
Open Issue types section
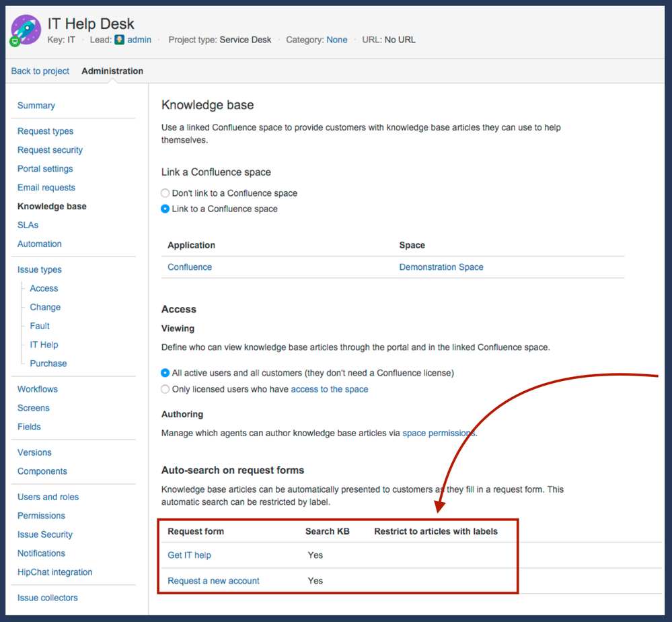[x=40, y=270]
